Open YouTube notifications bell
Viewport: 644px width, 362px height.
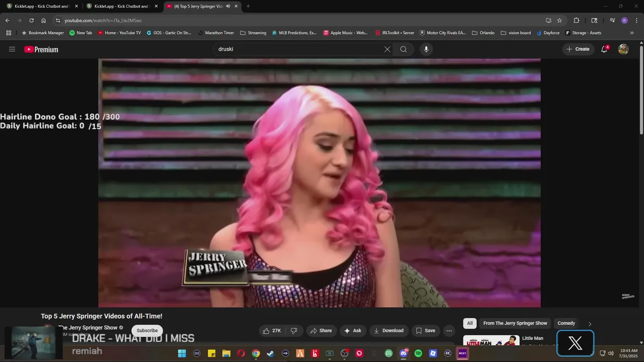coord(604,49)
